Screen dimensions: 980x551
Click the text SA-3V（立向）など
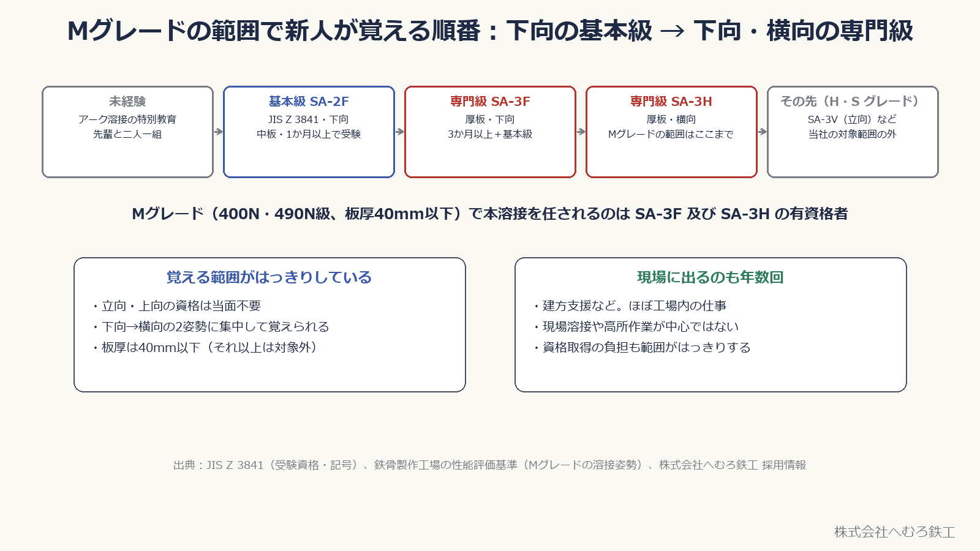click(x=853, y=119)
